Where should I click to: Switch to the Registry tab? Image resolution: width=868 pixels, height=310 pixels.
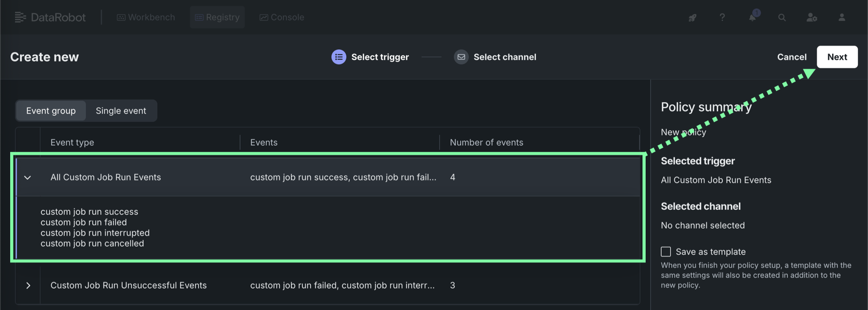point(217,17)
